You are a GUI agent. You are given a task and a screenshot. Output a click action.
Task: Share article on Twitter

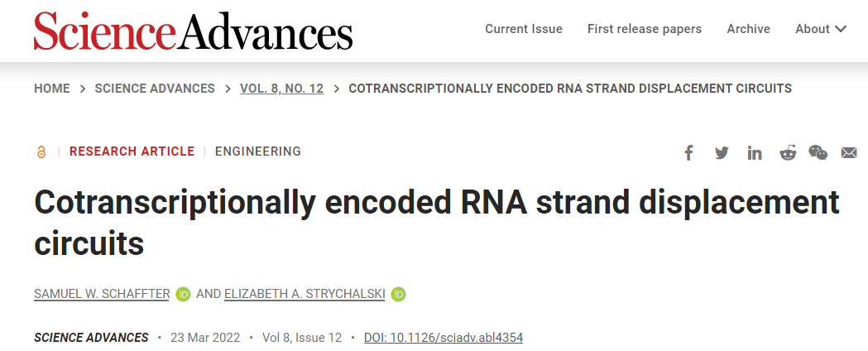722,153
